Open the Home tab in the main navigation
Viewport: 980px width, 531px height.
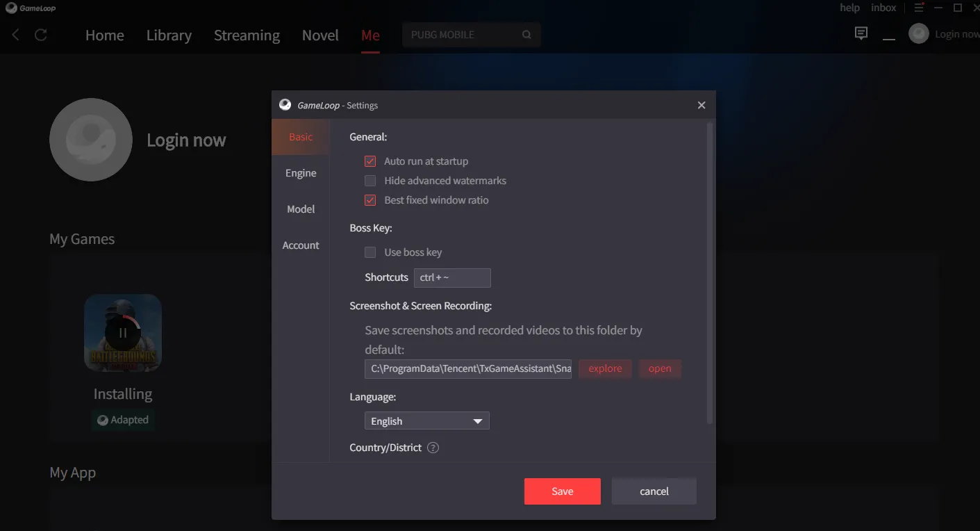105,35
